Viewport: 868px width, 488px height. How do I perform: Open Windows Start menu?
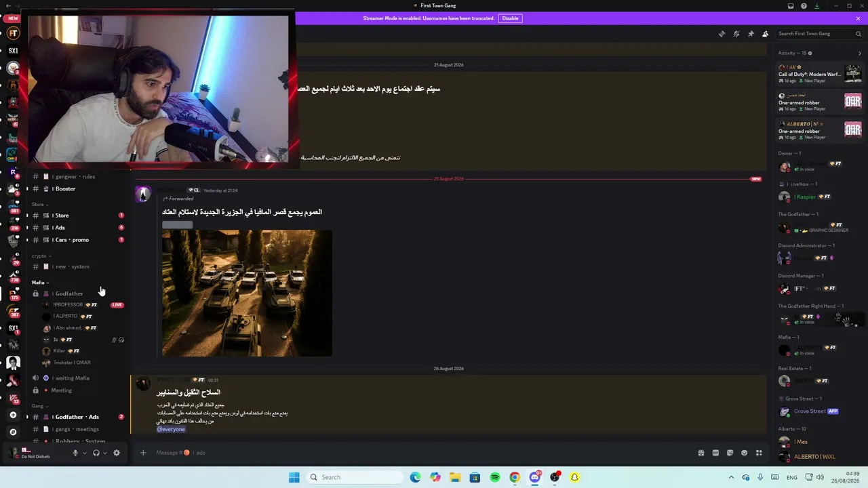294,477
